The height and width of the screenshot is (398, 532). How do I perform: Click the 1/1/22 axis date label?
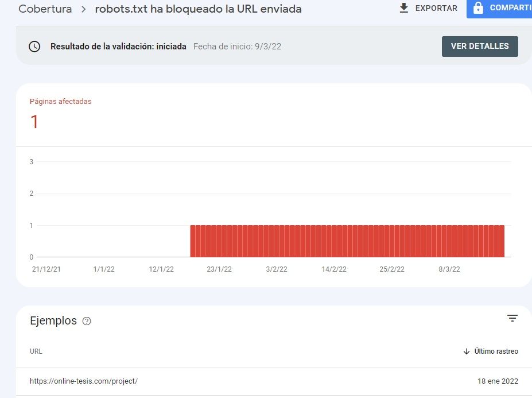tap(104, 269)
